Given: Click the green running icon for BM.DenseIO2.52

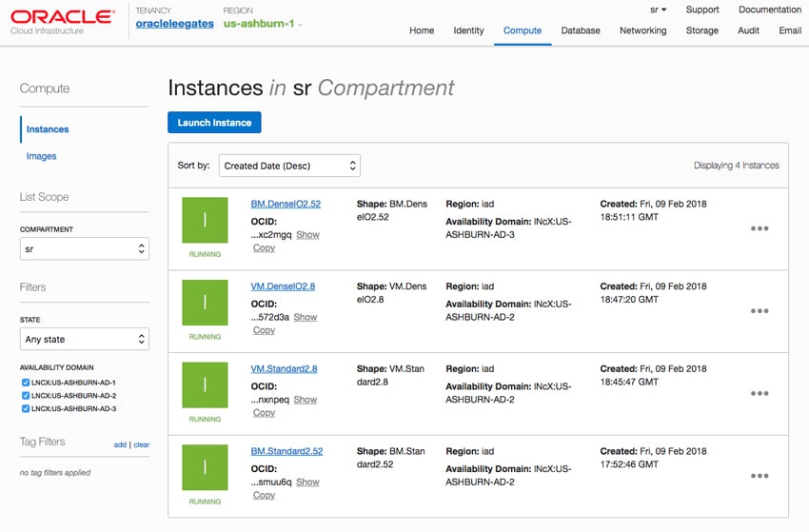Looking at the screenshot, I should point(205,220).
